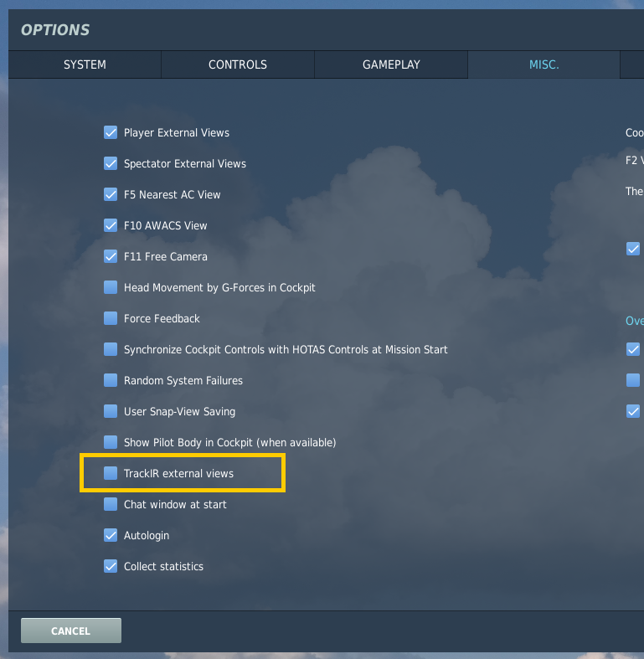Uncheck Player External Views checkbox
Screen dimensions: 644x659
111,132
